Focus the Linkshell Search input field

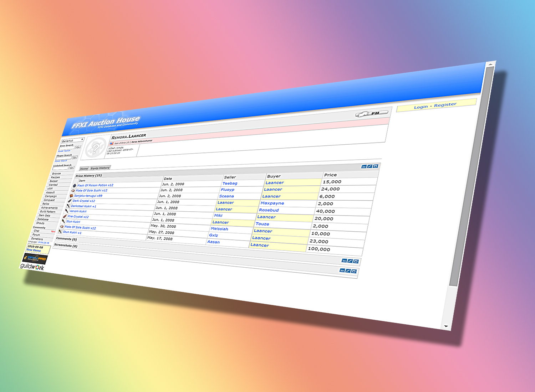coord(60,168)
